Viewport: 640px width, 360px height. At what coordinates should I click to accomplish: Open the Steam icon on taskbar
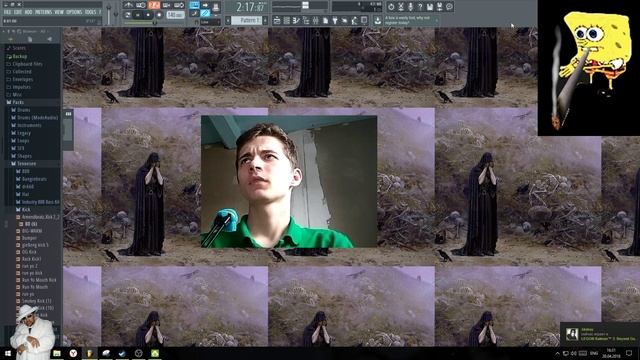(122, 353)
